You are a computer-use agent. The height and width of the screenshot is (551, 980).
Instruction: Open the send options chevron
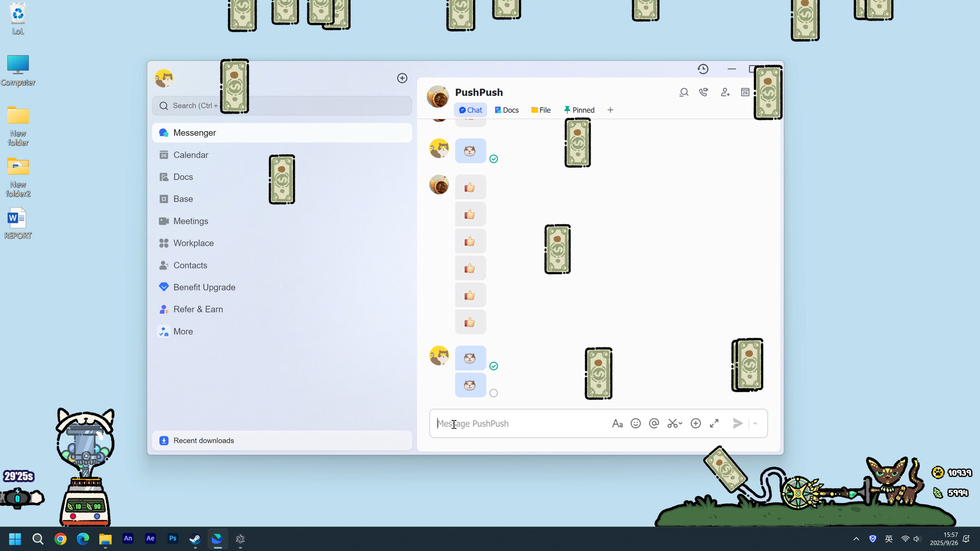coord(755,423)
